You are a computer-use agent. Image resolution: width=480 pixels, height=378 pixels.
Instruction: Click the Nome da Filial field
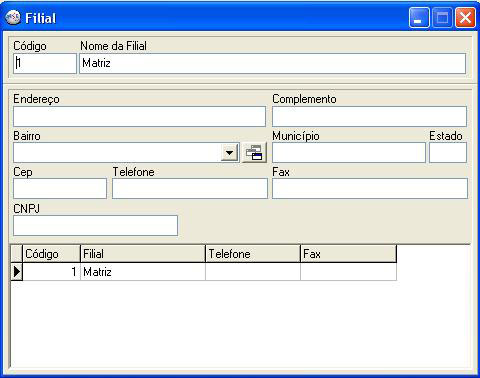pyautogui.click(x=272, y=63)
